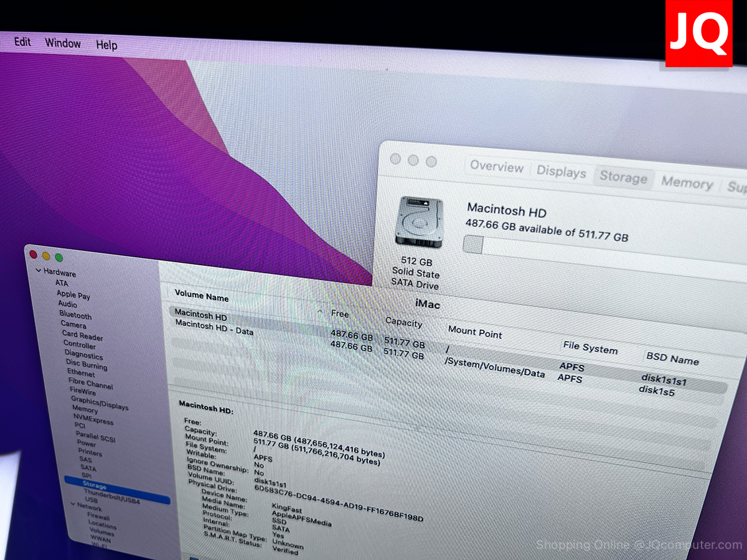
Task: Click the Macintosh HD drive icon
Action: 418,222
